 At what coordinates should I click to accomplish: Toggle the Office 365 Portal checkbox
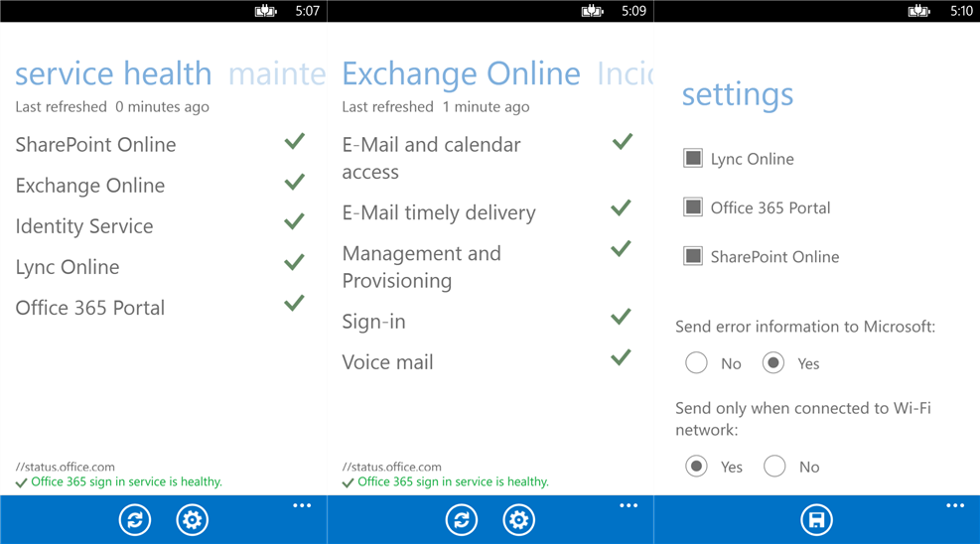[692, 206]
